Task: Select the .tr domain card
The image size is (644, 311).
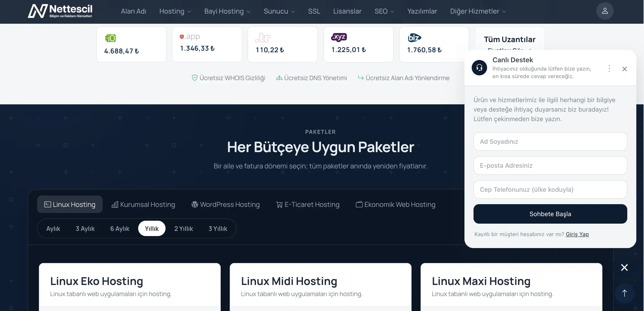Action: [283, 44]
